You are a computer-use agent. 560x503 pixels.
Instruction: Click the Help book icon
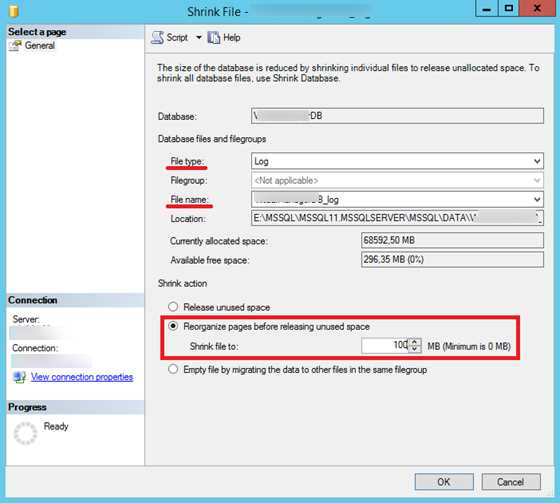[214, 38]
